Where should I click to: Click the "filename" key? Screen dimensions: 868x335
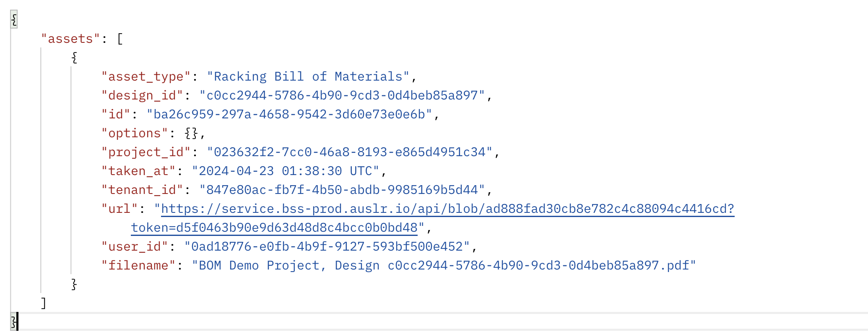138,266
